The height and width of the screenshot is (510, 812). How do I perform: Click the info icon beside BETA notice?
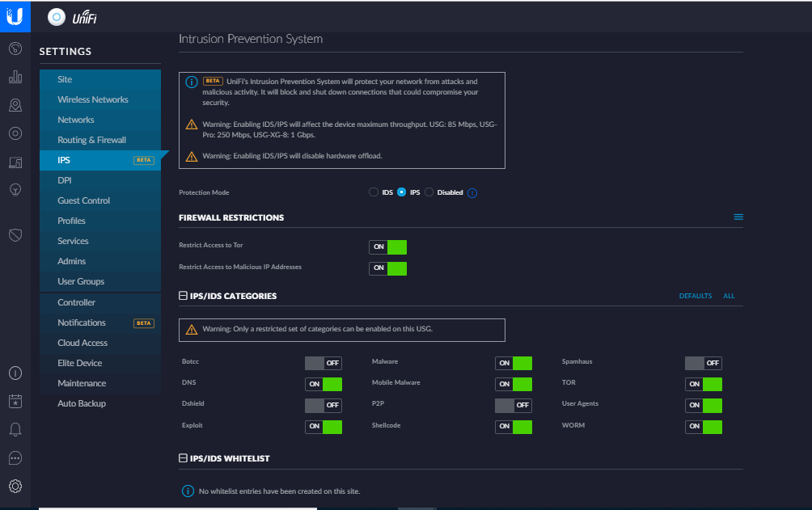192,82
